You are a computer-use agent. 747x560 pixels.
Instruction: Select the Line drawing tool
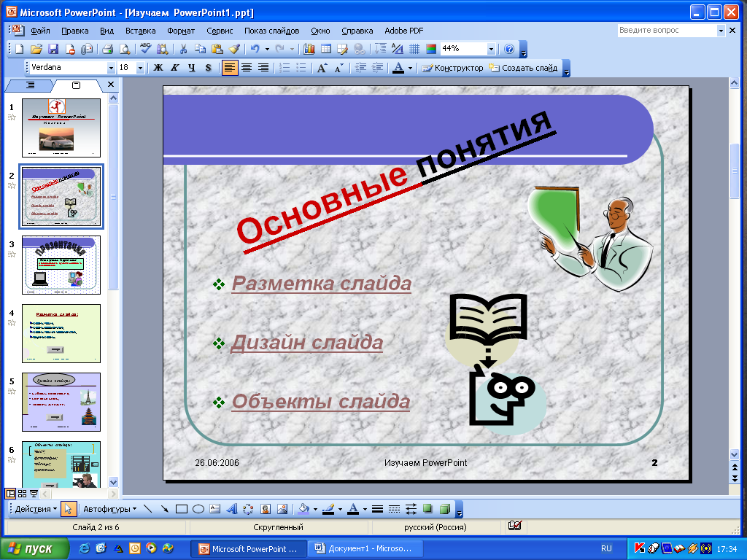pos(147,509)
